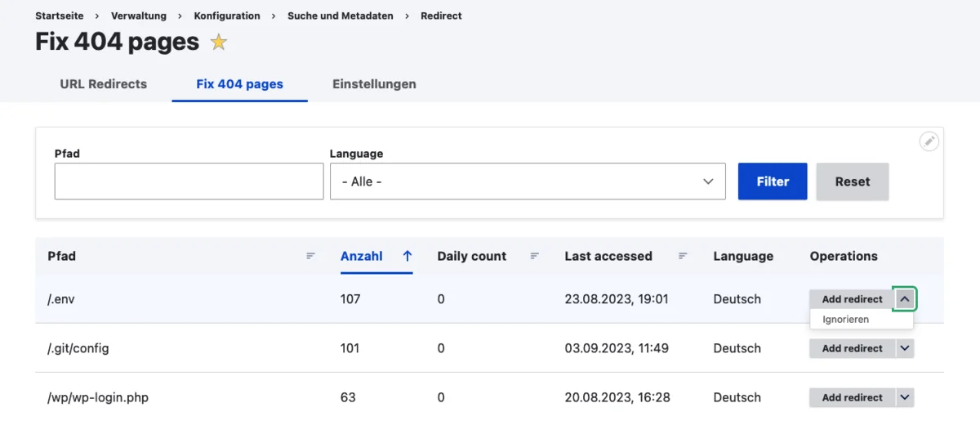Click the /.git/config path cell
Viewport: 980px width, 421px height.
pyautogui.click(x=78, y=348)
